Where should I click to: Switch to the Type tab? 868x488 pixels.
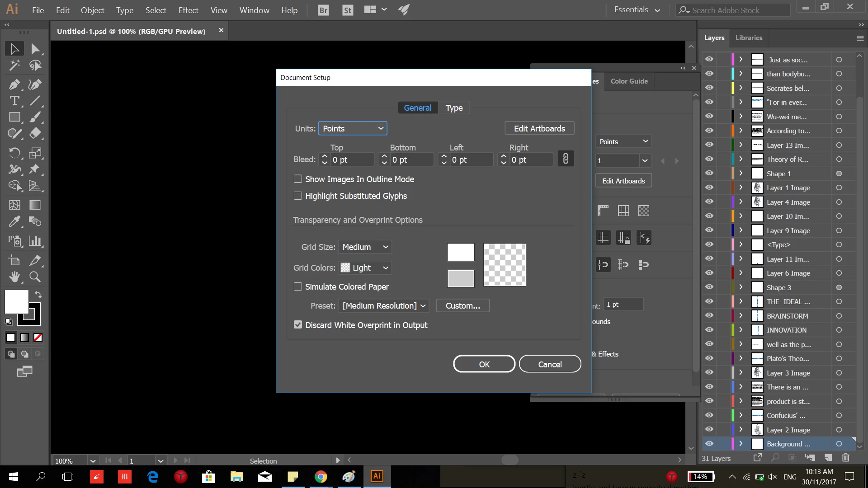[x=454, y=108]
